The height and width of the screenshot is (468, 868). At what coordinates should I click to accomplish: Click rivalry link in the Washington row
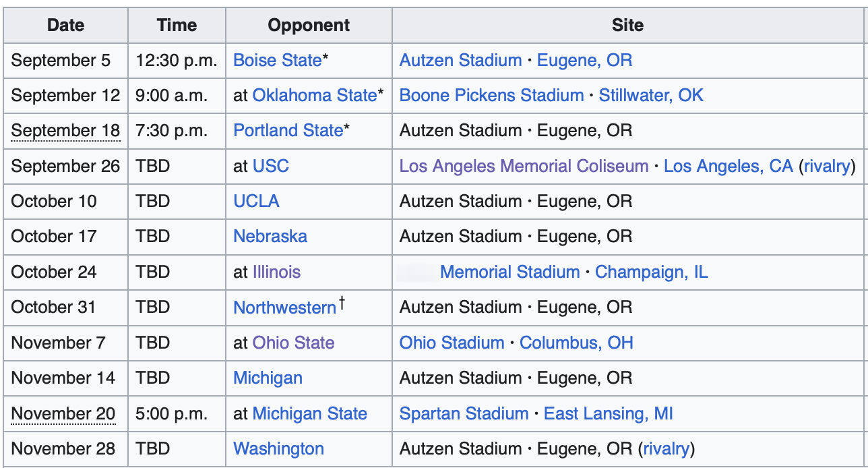[666, 448]
